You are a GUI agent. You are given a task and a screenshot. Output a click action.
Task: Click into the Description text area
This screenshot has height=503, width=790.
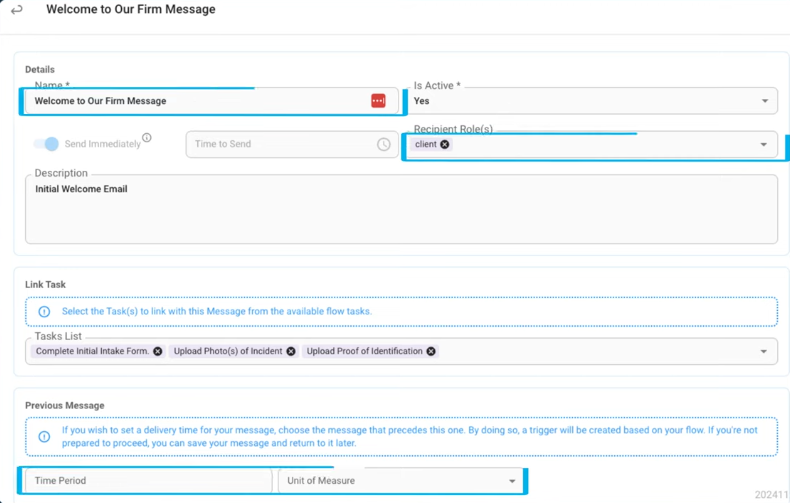[400, 215]
